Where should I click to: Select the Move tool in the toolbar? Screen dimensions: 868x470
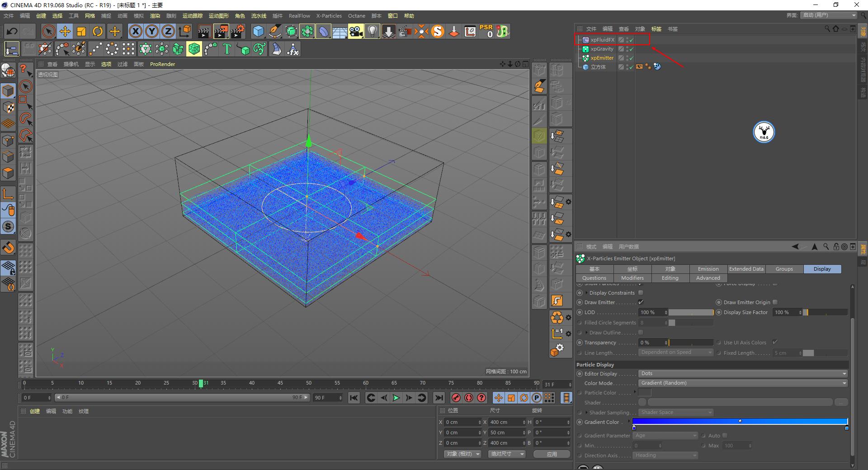coord(65,31)
